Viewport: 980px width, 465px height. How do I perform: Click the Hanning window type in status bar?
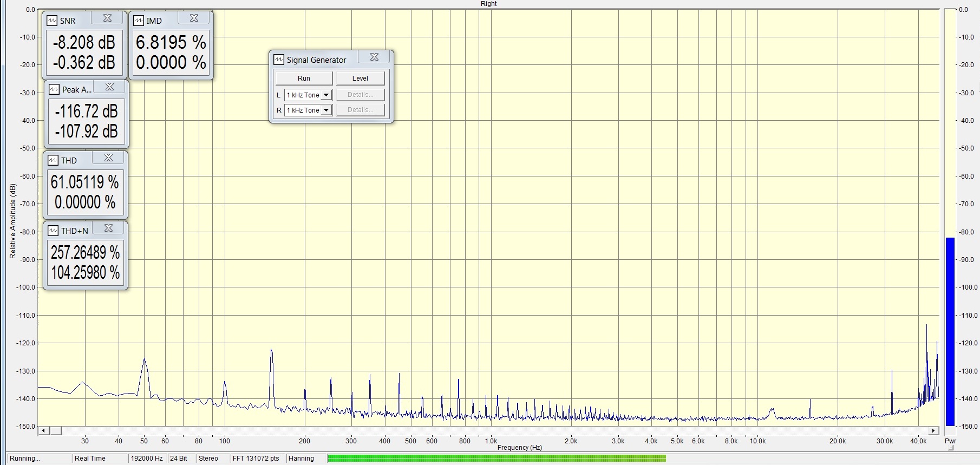pyautogui.click(x=301, y=459)
